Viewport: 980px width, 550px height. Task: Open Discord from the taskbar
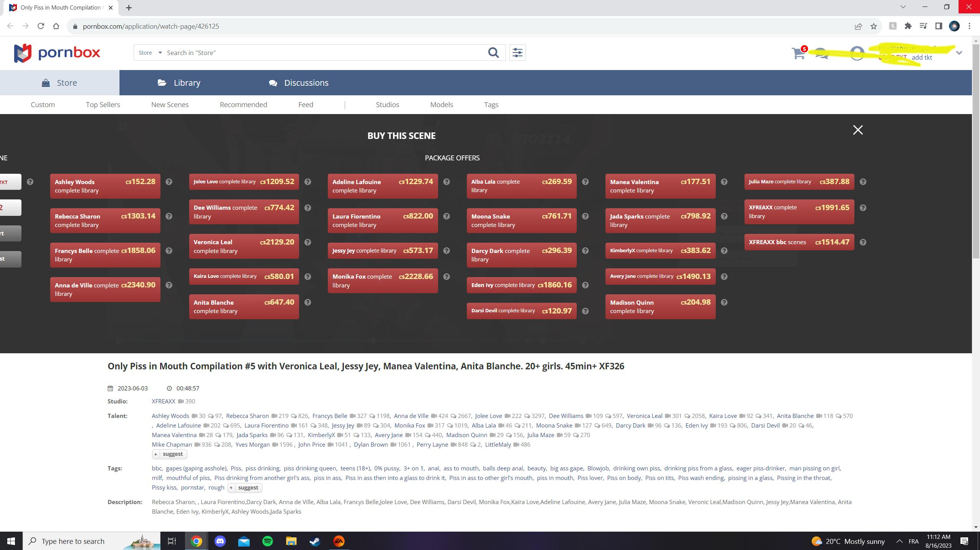pos(220,541)
